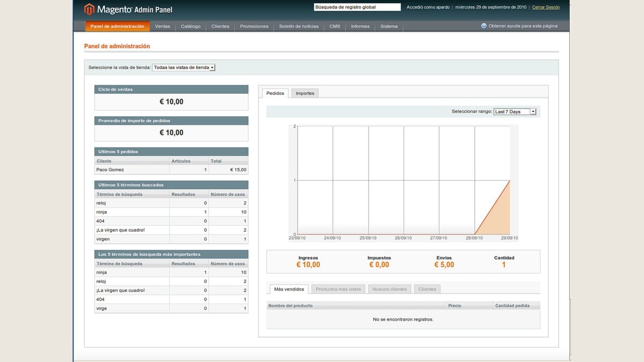Click the 'virgen' search term row
Viewport: 644px width, 362px height.
[171, 239]
